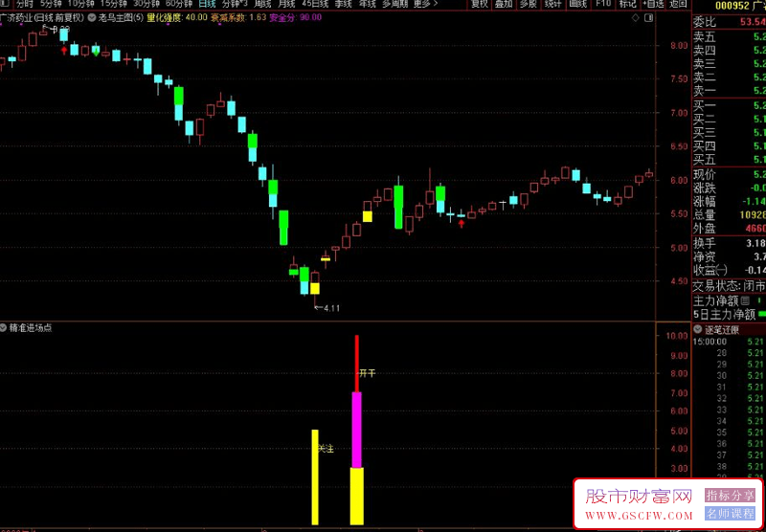The height and width of the screenshot is (532, 766).
Task: Select the 60分钟 period tab
Action: pyautogui.click(x=179, y=4)
